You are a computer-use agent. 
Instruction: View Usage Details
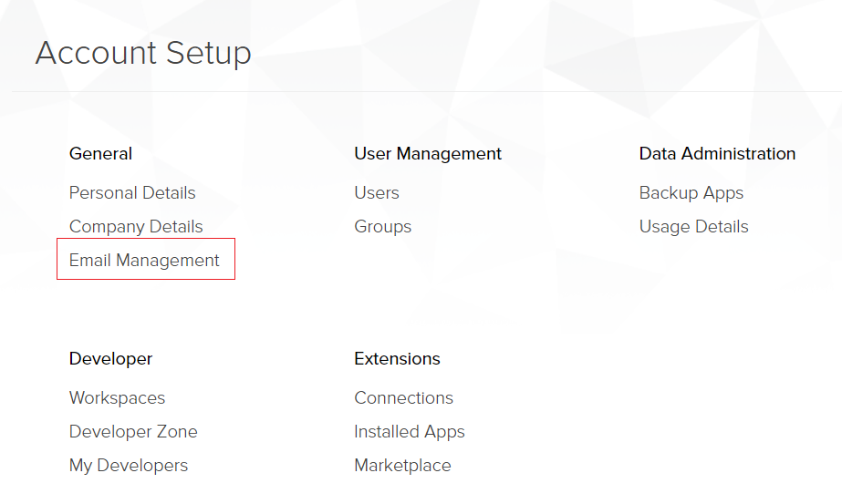(694, 227)
